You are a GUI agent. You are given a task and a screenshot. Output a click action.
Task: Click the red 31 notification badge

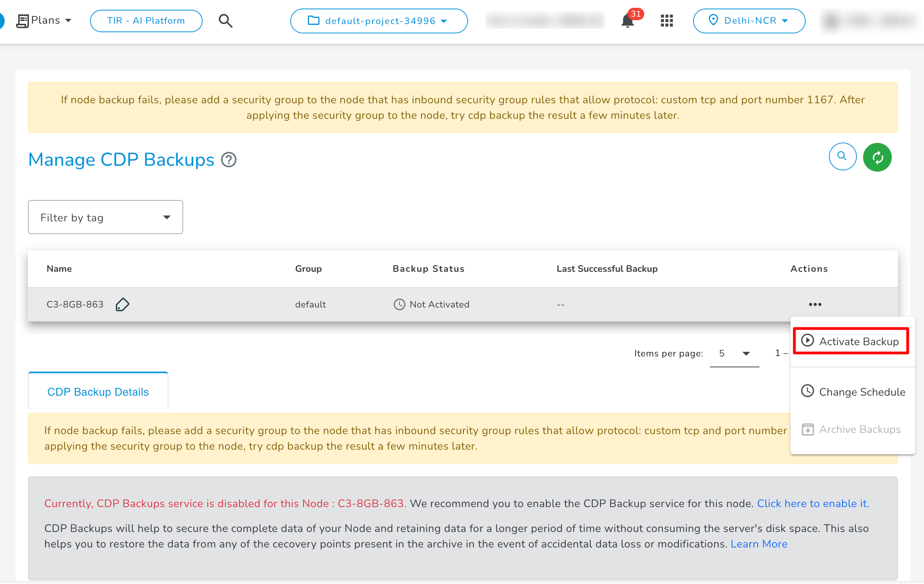[636, 14]
